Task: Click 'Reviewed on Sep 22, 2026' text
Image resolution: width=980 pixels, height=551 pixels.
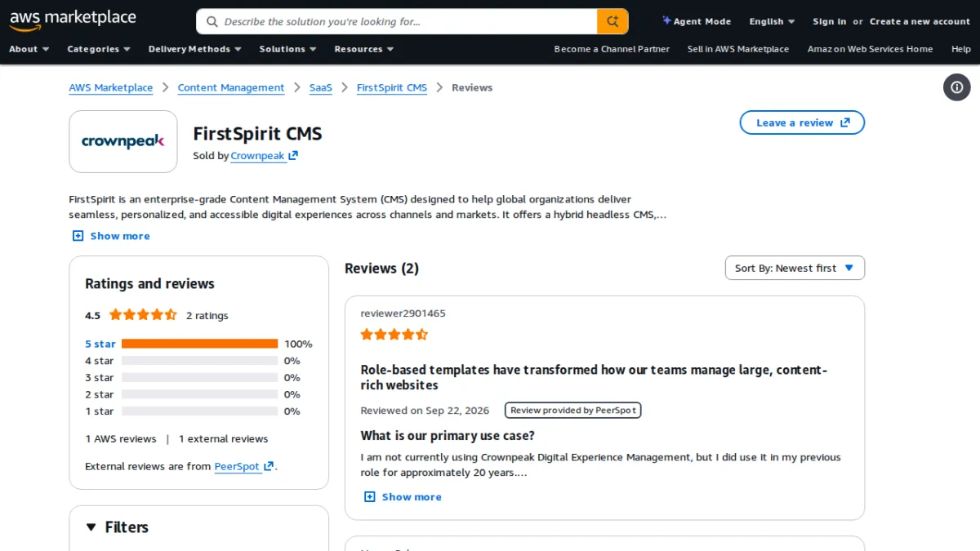Action: [425, 411]
